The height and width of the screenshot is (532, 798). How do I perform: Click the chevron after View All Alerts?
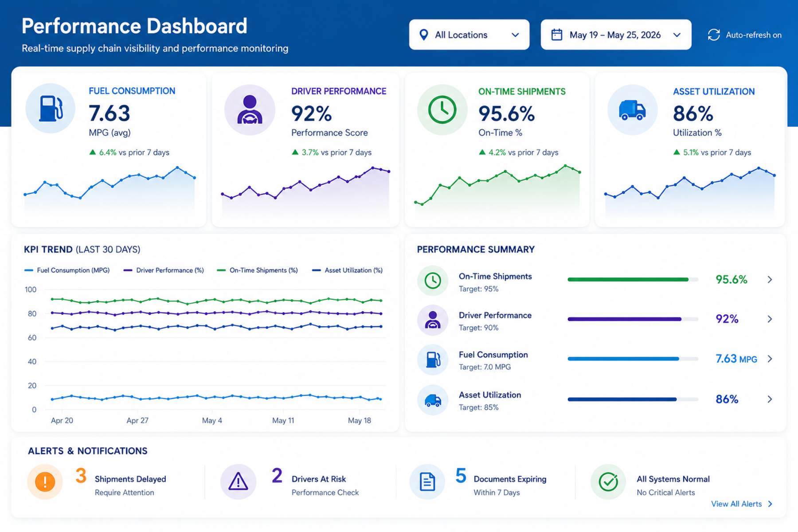click(770, 504)
